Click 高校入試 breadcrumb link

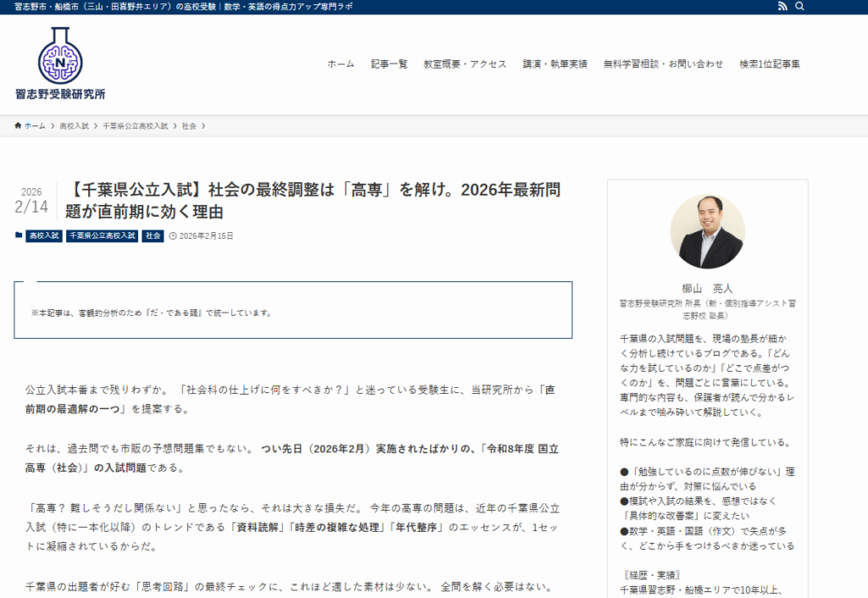pyautogui.click(x=74, y=125)
